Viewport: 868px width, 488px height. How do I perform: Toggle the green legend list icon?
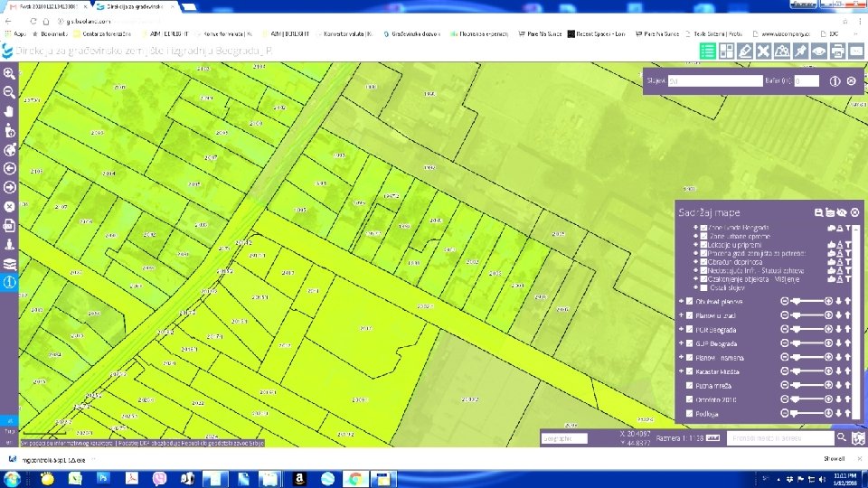[707, 52]
